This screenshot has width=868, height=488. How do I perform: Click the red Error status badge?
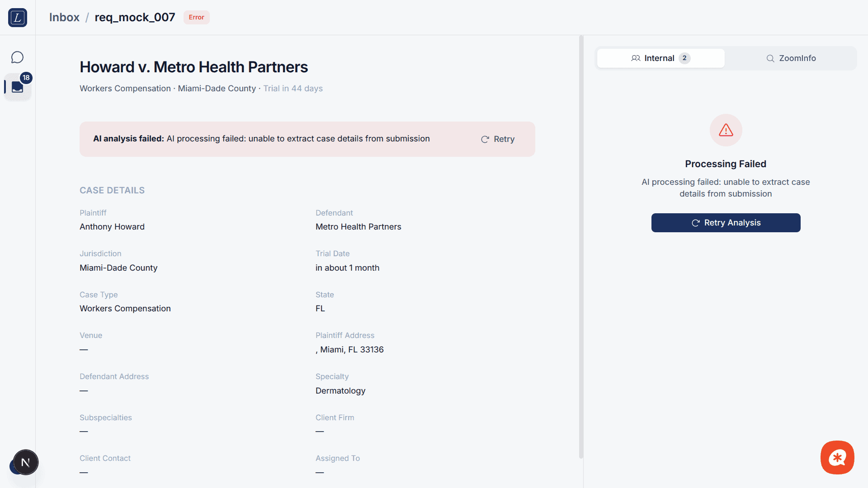coord(196,17)
